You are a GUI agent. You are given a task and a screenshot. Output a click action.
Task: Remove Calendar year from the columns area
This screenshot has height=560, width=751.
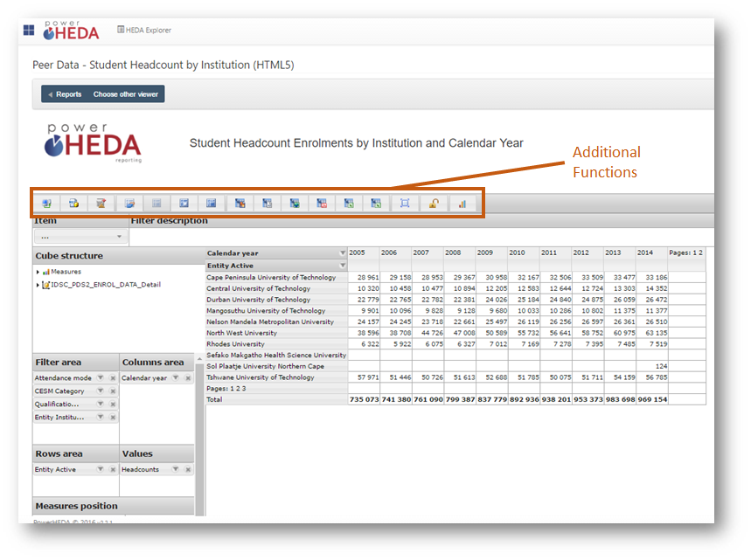click(x=188, y=378)
